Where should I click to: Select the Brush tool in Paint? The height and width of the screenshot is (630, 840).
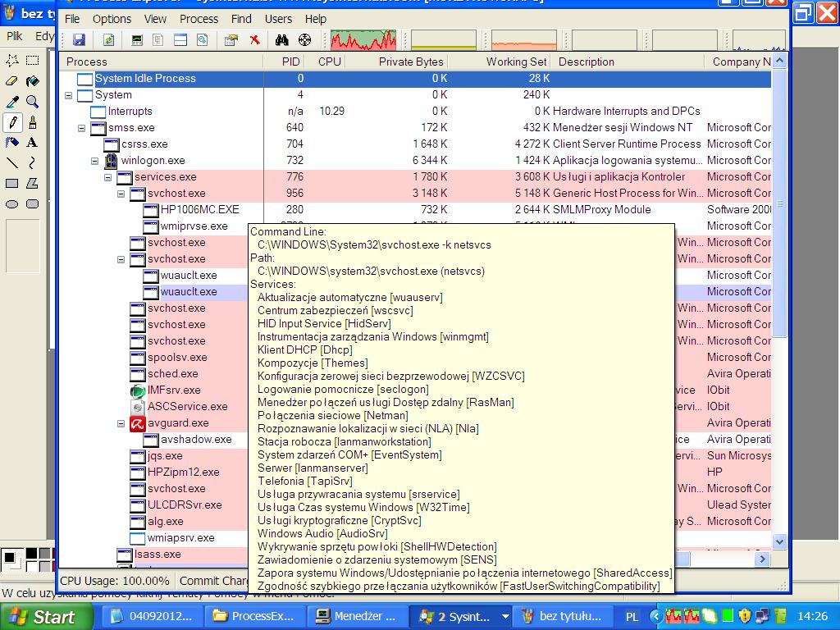[x=33, y=122]
